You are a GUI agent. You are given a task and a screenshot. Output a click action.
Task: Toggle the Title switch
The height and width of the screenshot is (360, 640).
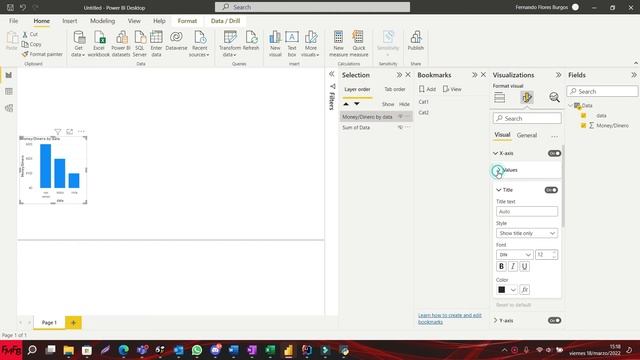click(x=551, y=190)
